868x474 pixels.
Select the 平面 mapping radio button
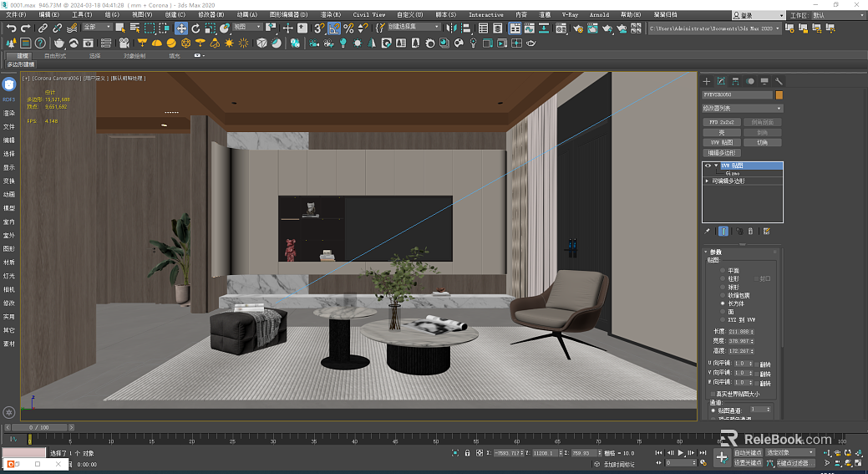[x=723, y=271]
